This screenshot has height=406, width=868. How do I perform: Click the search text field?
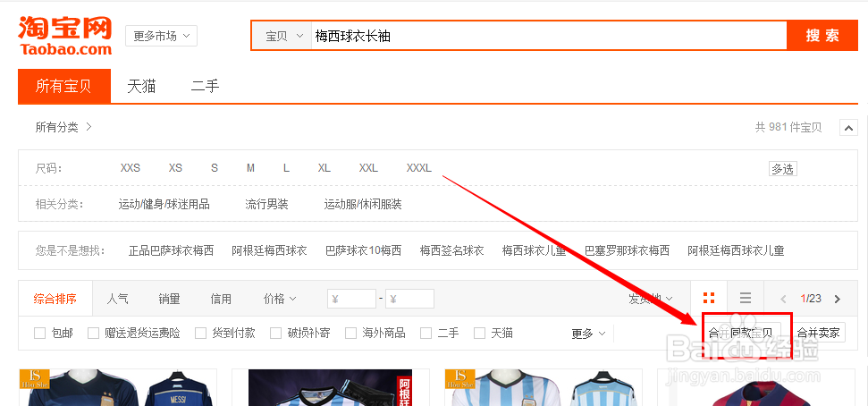[549, 36]
